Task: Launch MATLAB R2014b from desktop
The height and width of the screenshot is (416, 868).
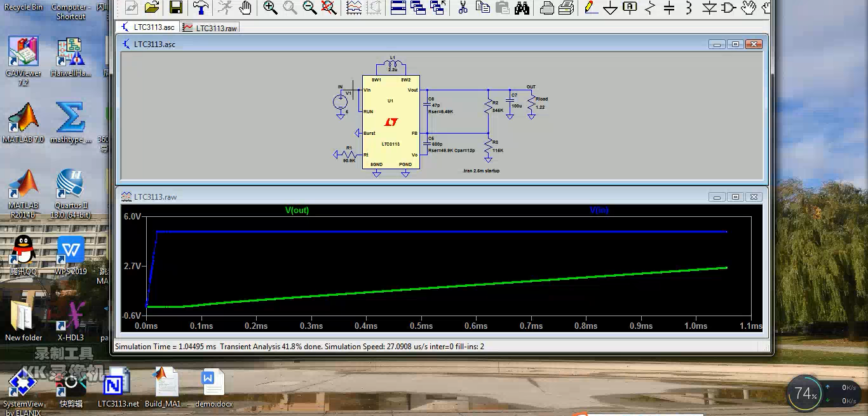Action: pyautogui.click(x=24, y=194)
